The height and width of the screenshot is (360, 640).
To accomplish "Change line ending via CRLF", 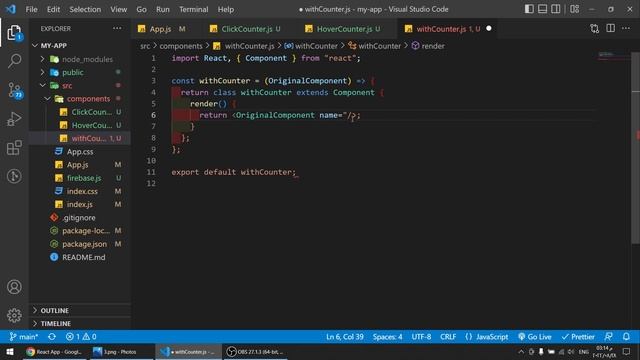I will 448,337.
